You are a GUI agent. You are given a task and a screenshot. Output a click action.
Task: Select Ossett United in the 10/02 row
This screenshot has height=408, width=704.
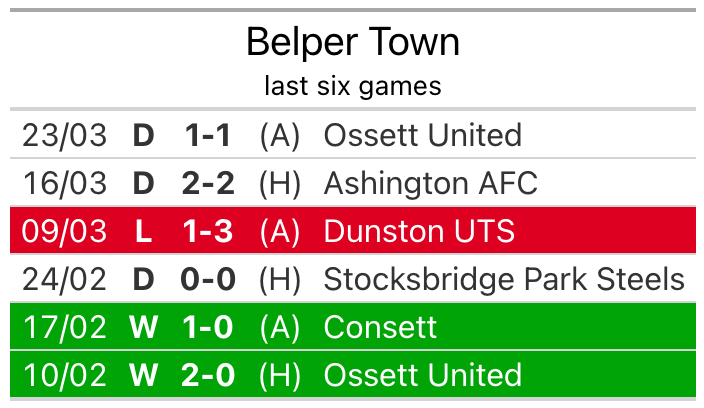point(422,375)
